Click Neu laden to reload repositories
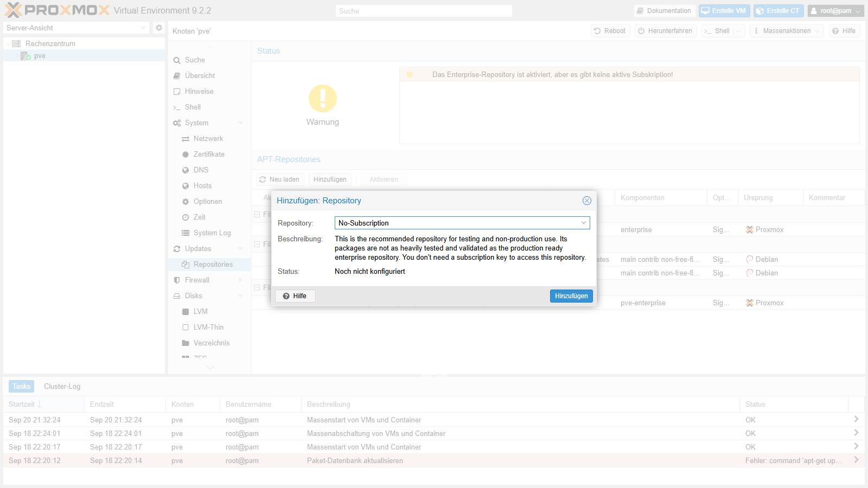868x488 pixels. point(280,179)
